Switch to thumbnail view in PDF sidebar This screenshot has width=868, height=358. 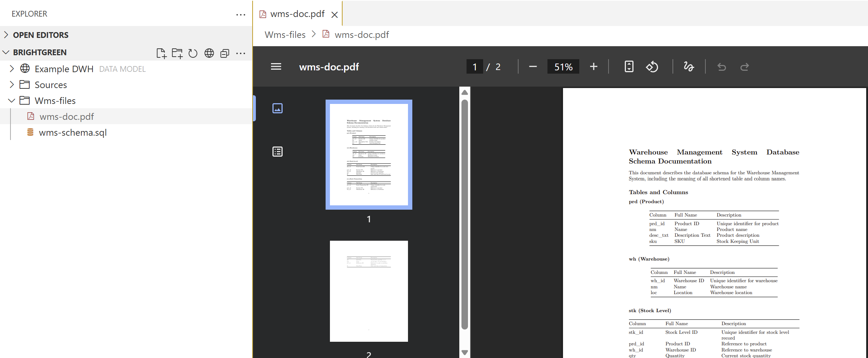tap(278, 108)
